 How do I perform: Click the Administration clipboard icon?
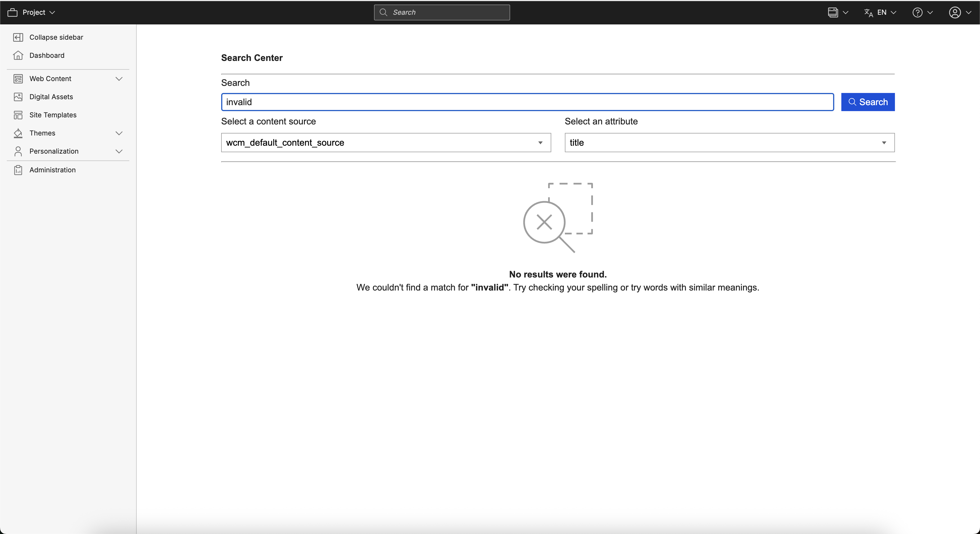pos(18,170)
